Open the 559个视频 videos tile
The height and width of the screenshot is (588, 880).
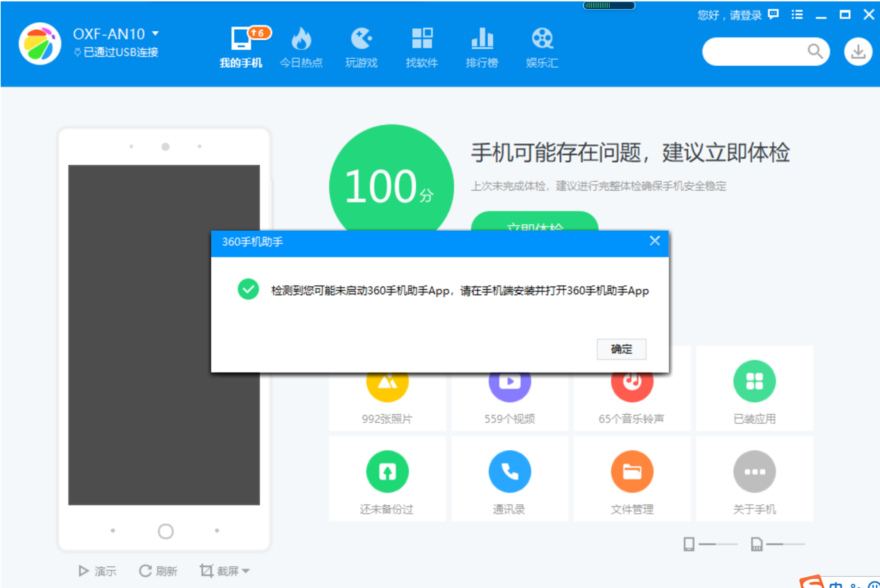[509, 389]
